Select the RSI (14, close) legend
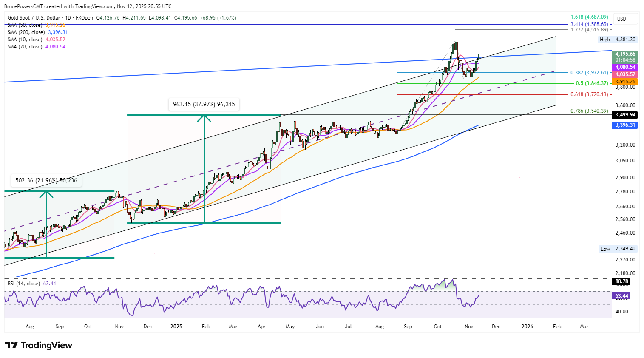Image resolution: width=644 pixels, height=358 pixels. coord(24,284)
